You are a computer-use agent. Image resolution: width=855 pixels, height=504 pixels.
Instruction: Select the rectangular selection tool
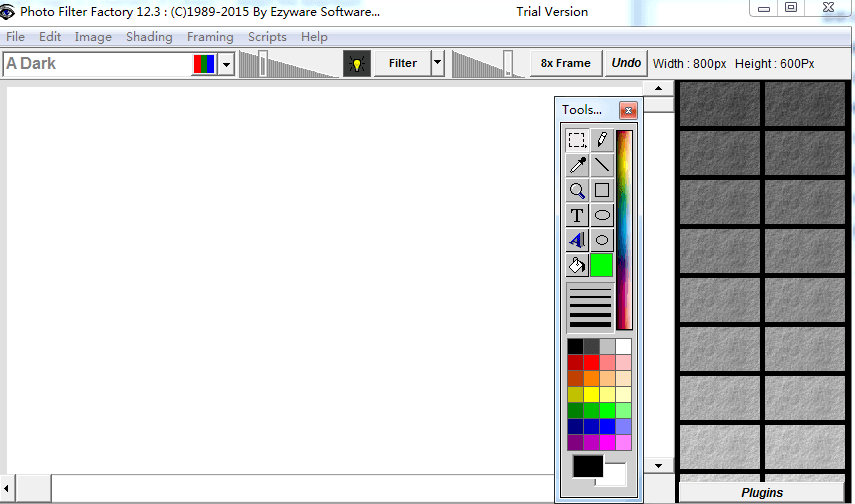point(577,140)
